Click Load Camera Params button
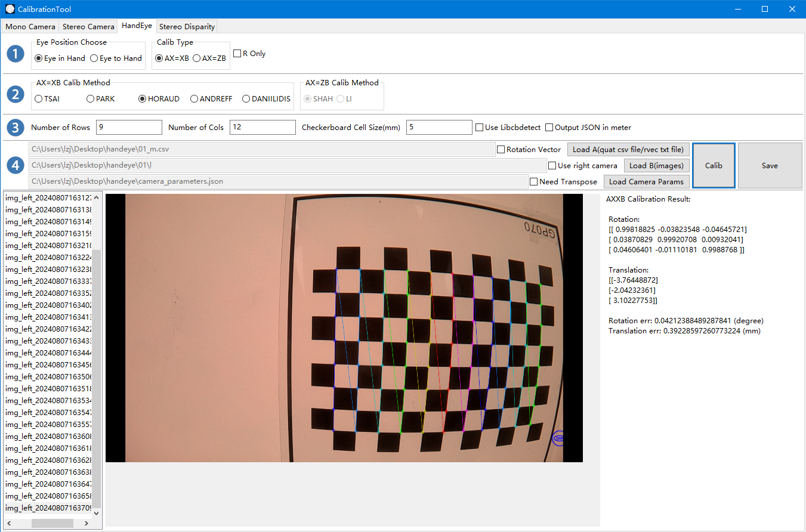806x532 pixels. pos(647,182)
